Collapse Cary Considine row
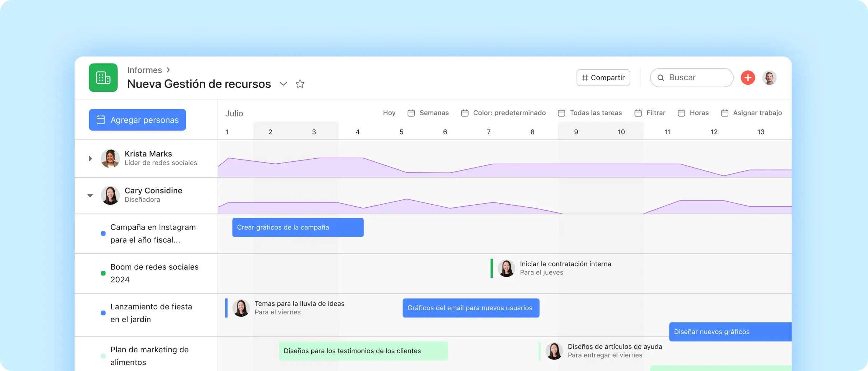The width and height of the screenshot is (868, 371). coord(90,195)
